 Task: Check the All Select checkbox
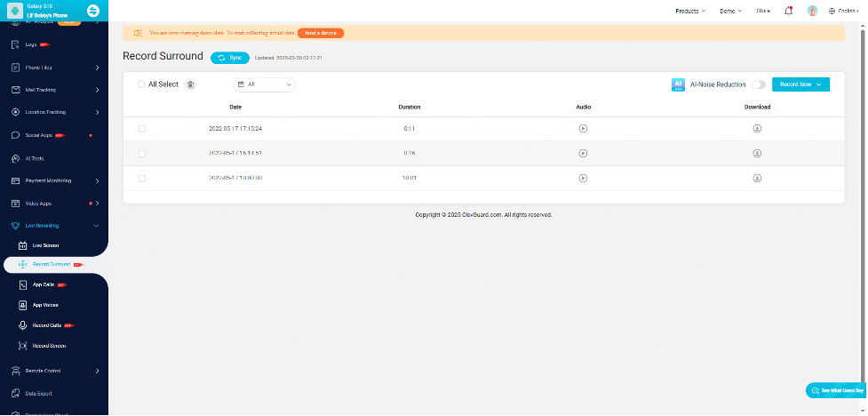click(x=142, y=84)
